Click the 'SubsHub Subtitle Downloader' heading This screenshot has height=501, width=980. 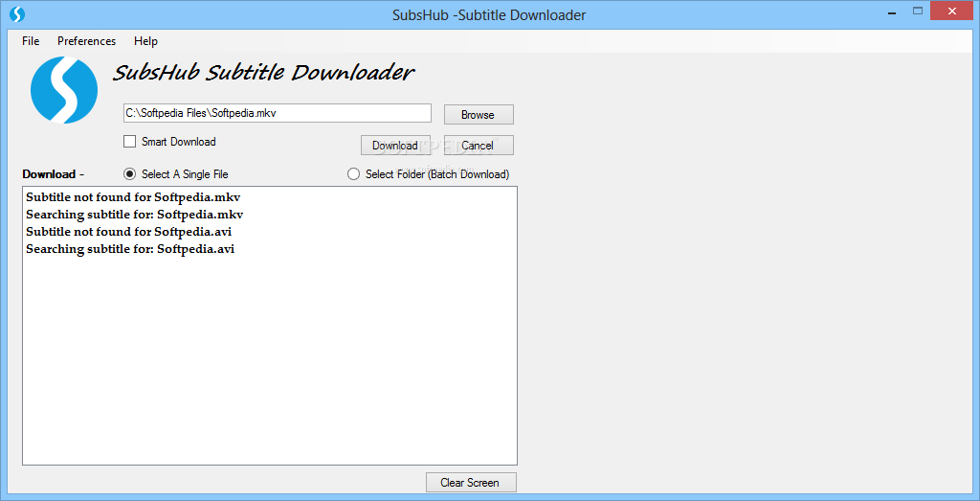tap(263, 73)
